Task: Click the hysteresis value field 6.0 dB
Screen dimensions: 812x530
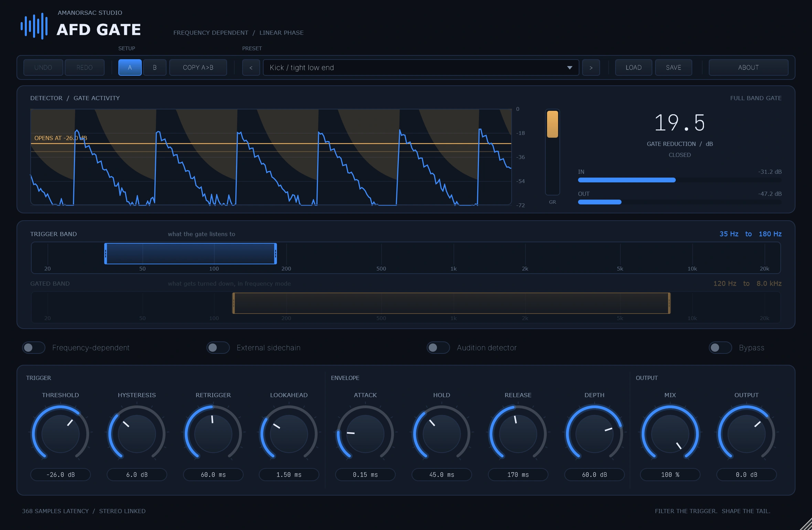Action: coord(137,475)
